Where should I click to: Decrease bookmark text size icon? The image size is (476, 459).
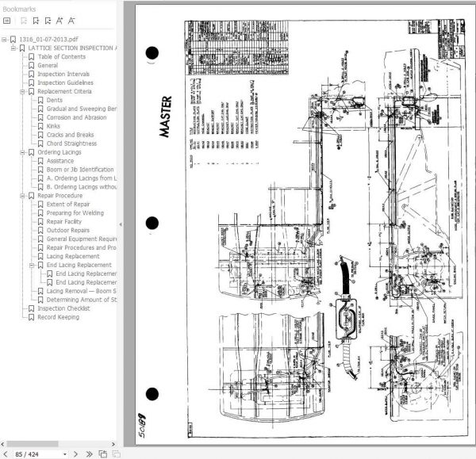71,21
